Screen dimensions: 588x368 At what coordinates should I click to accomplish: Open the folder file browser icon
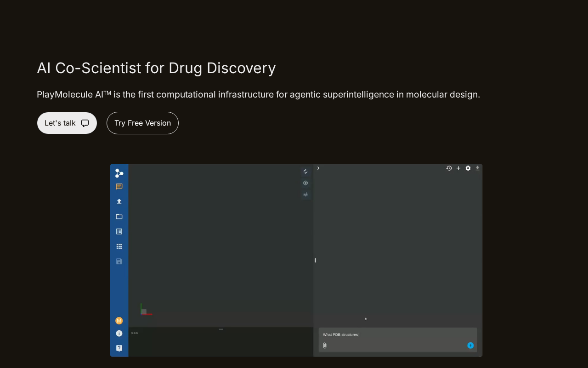119,217
